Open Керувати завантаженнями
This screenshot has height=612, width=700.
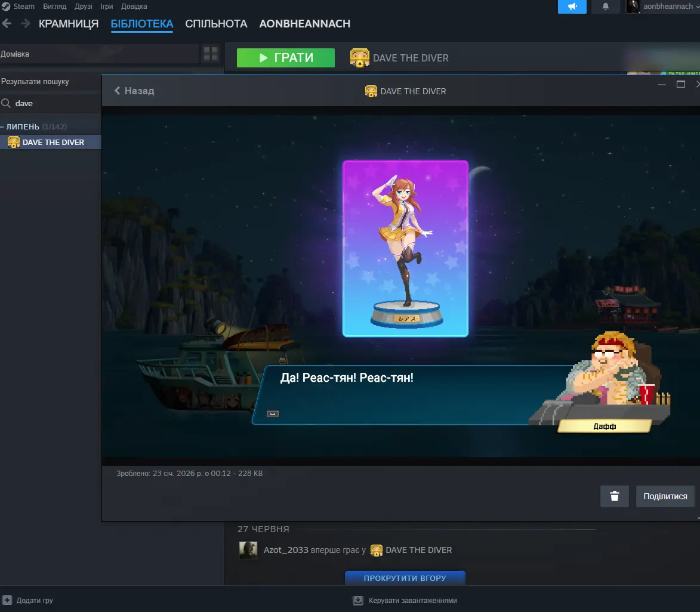pyautogui.click(x=413, y=601)
